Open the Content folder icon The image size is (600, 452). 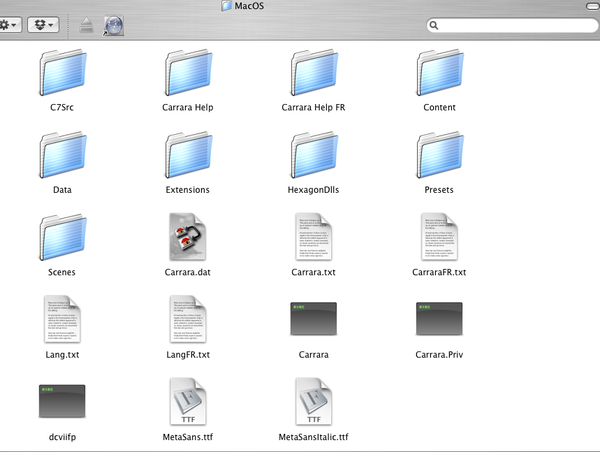point(440,72)
